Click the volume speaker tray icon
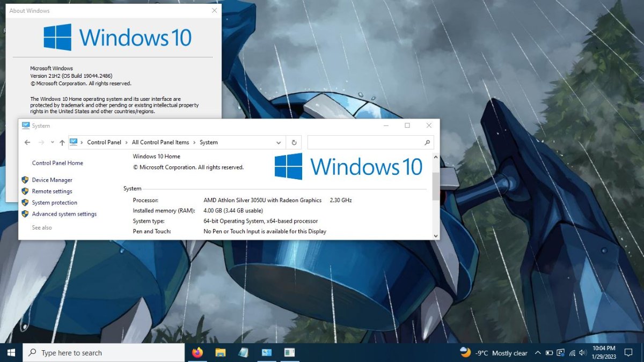 tap(583, 353)
